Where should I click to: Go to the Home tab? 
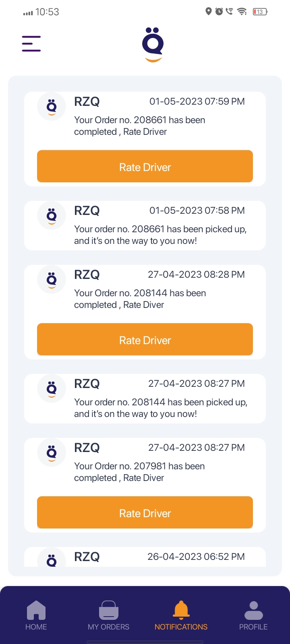(36, 615)
